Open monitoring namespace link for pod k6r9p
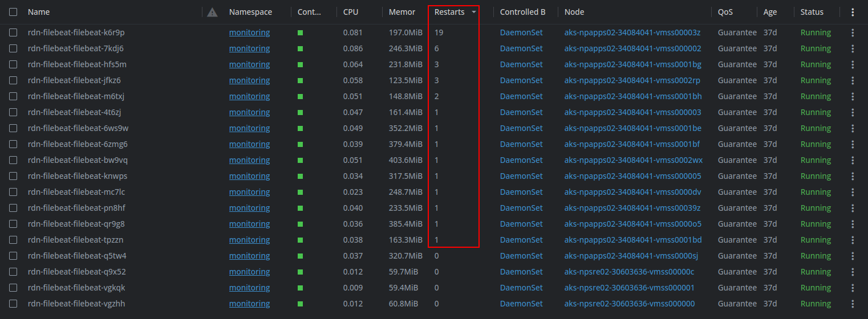This screenshot has width=868, height=319. coord(249,32)
